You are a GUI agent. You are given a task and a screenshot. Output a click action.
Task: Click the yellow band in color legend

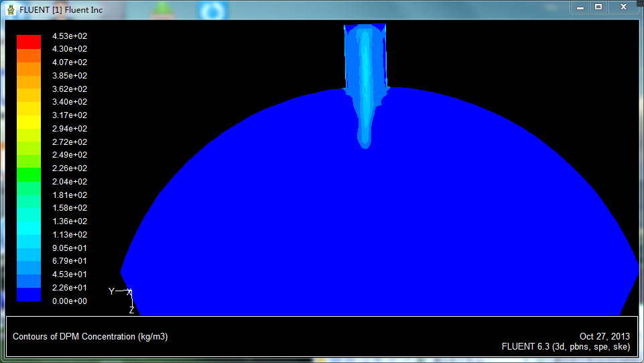(29, 121)
